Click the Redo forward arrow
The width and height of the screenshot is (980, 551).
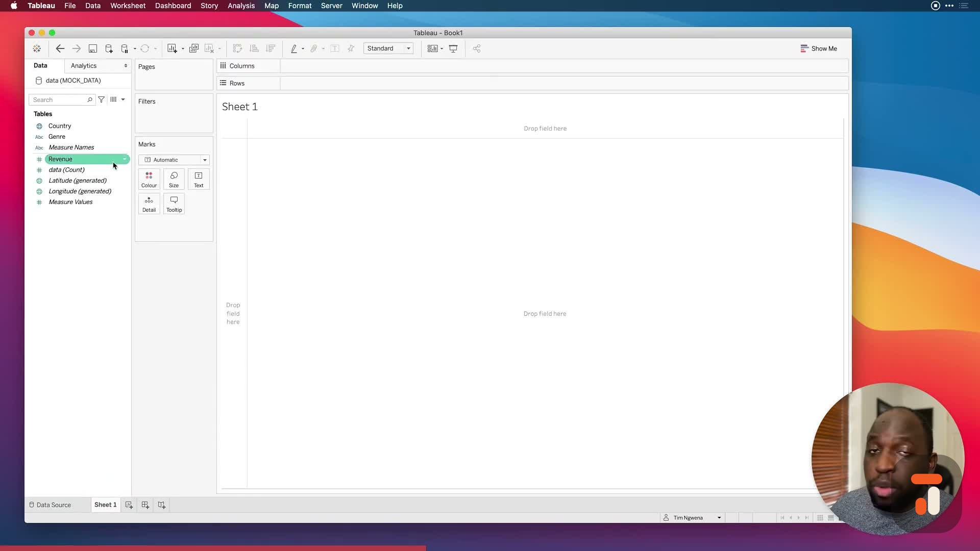click(x=76, y=48)
